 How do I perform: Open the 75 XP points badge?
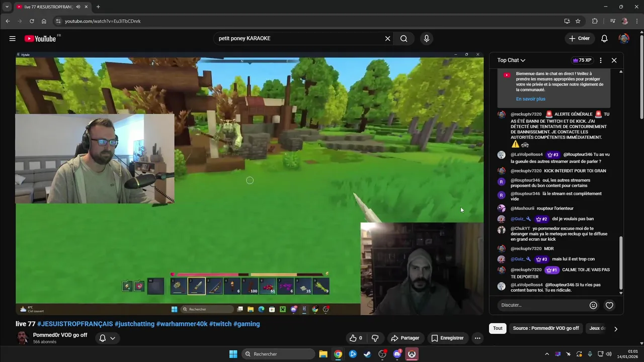click(582, 60)
